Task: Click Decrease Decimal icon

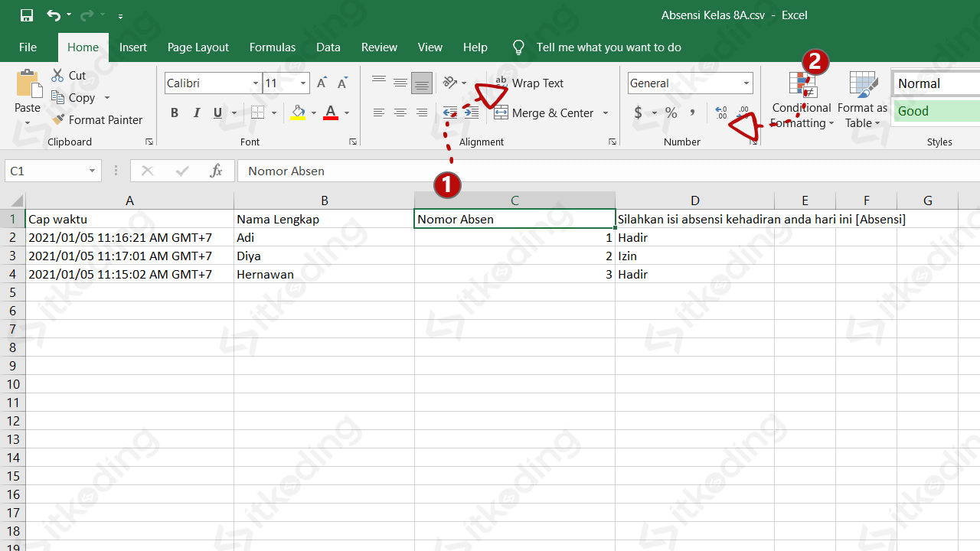Action: point(743,113)
